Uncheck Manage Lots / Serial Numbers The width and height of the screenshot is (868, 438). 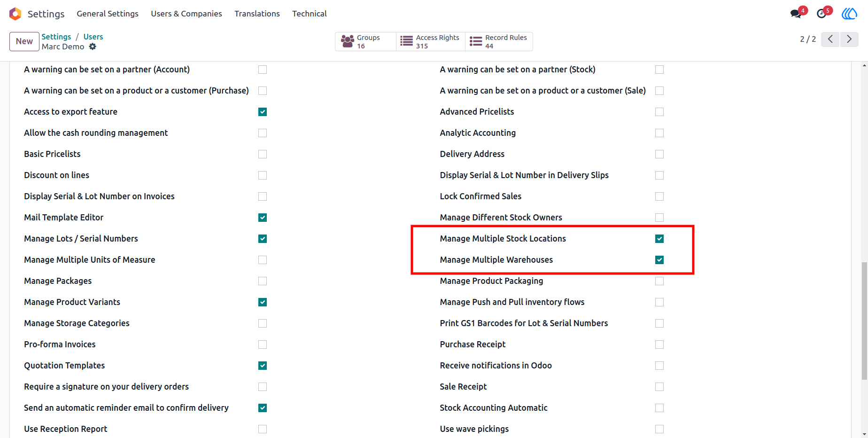263,239
